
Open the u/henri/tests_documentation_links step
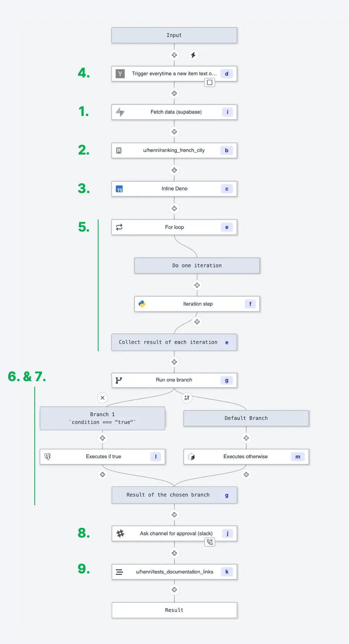[174, 572]
